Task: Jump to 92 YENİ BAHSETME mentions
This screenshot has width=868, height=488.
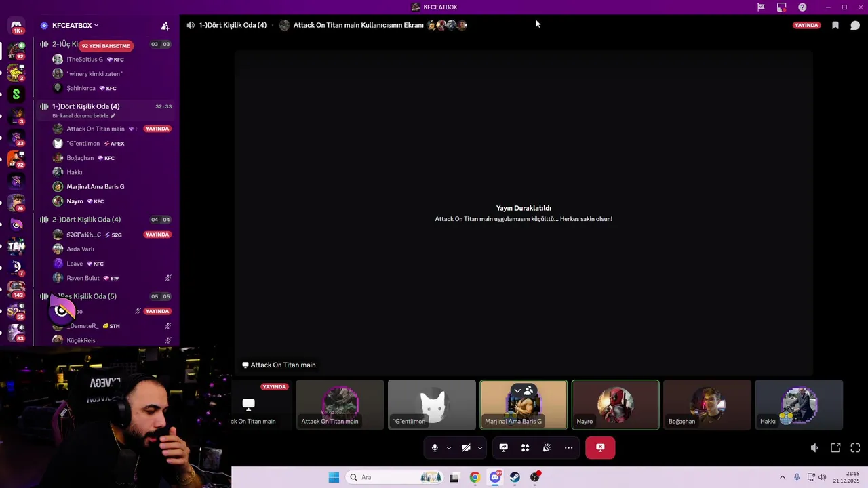Action: pyautogui.click(x=106, y=45)
